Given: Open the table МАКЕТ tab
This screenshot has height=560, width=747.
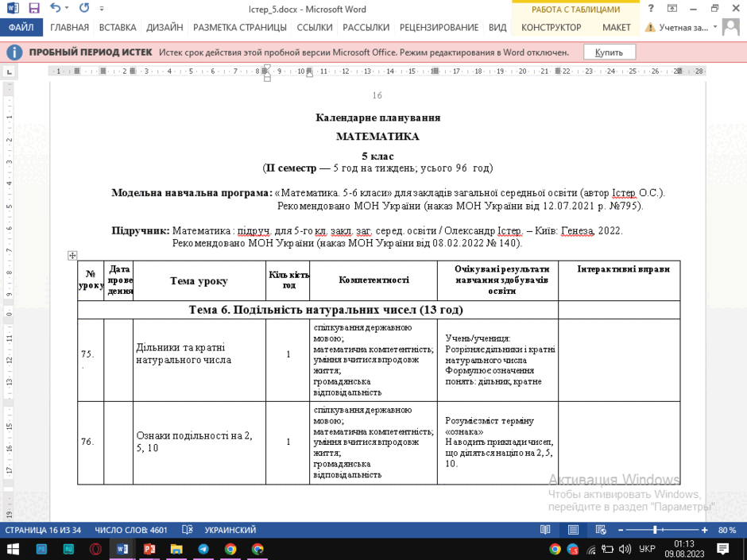Looking at the screenshot, I should click(616, 27).
